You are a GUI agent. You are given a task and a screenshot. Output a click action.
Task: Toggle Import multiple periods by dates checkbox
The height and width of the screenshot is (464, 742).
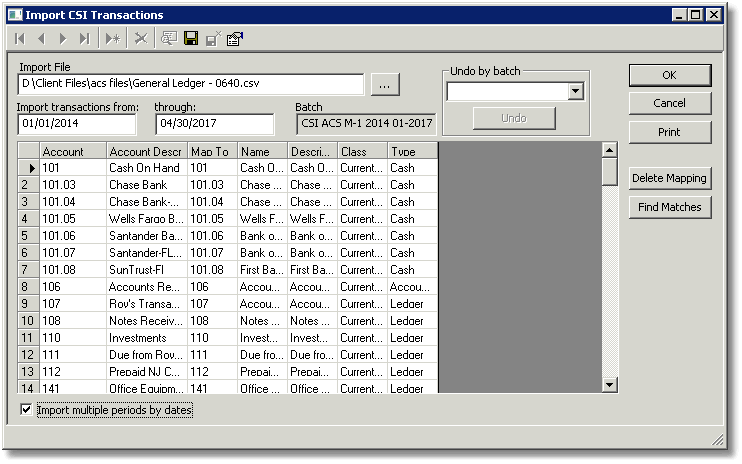[26, 410]
